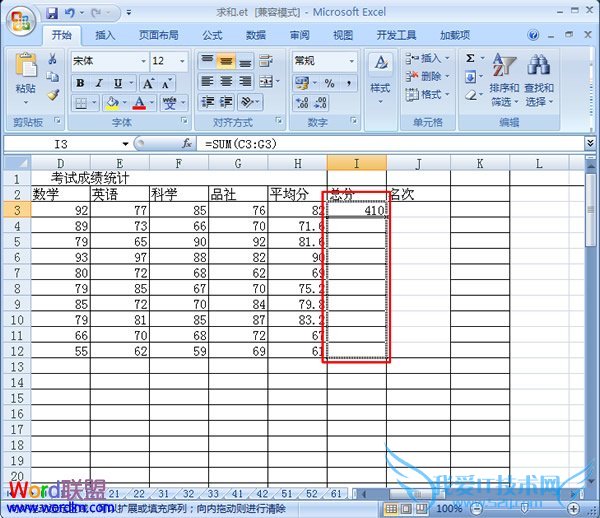Copy the selection using the copy icon
The width and height of the screenshot is (600, 518).
coord(52,77)
